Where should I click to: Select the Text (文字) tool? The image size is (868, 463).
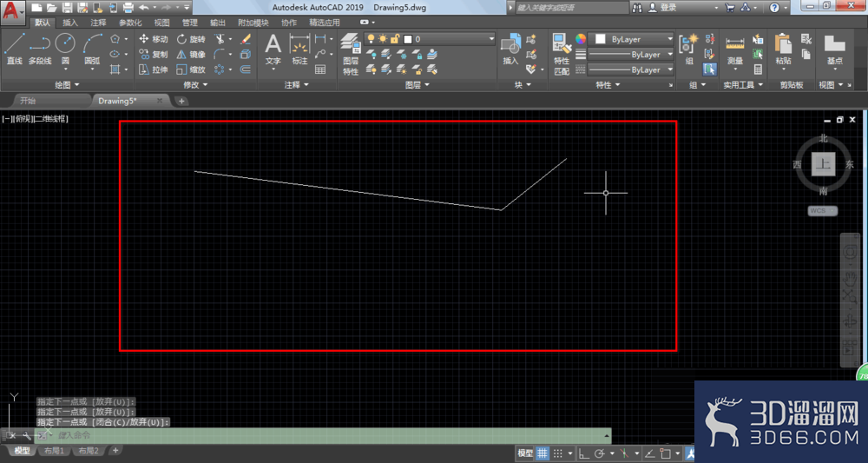coord(273,49)
